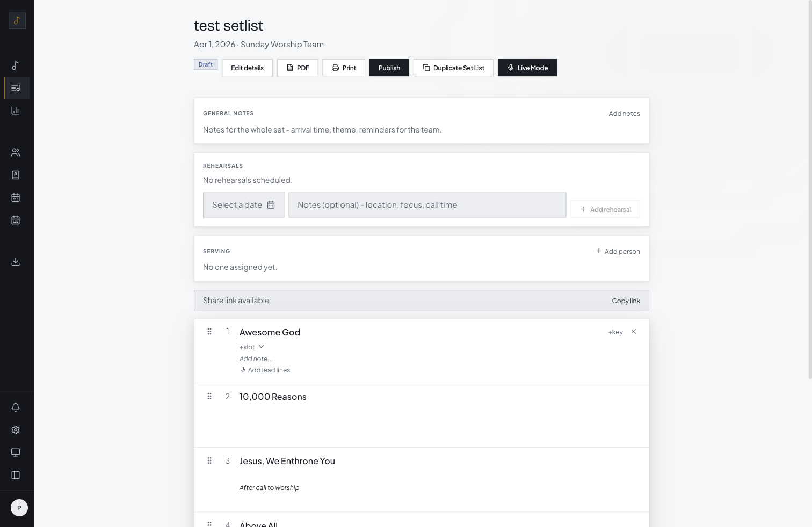The width and height of the screenshot is (812, 527).
Task: Click the user avatar labeled P
Action: (x=19, y=508)
